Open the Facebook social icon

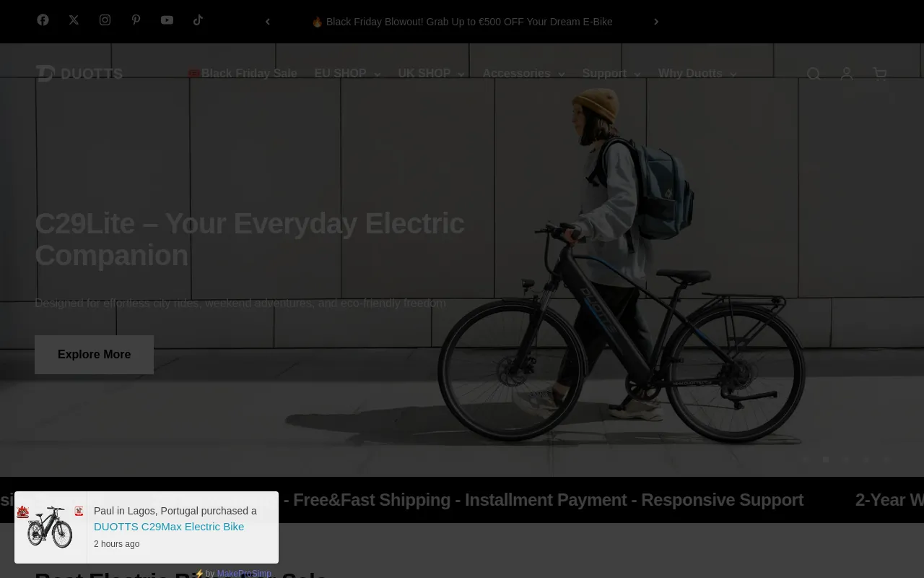tap(43, 20)
